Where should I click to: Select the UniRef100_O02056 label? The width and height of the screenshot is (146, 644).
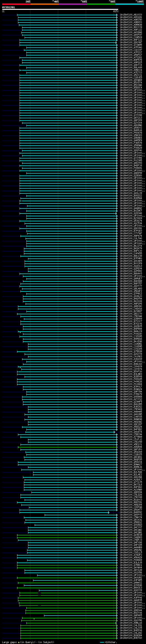point(131,573)
